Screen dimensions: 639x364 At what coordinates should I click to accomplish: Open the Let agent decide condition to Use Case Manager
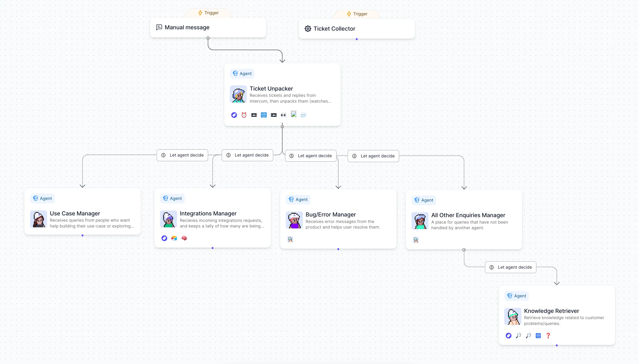coord(182,155)
